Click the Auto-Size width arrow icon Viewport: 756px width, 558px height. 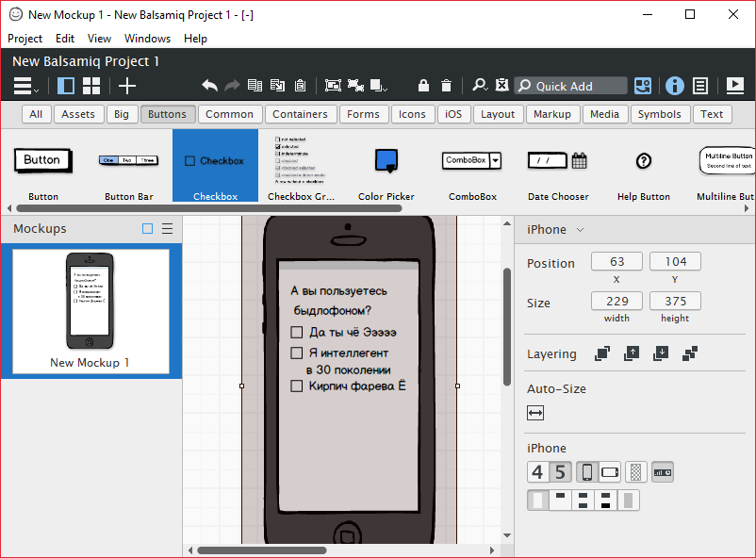535,413
